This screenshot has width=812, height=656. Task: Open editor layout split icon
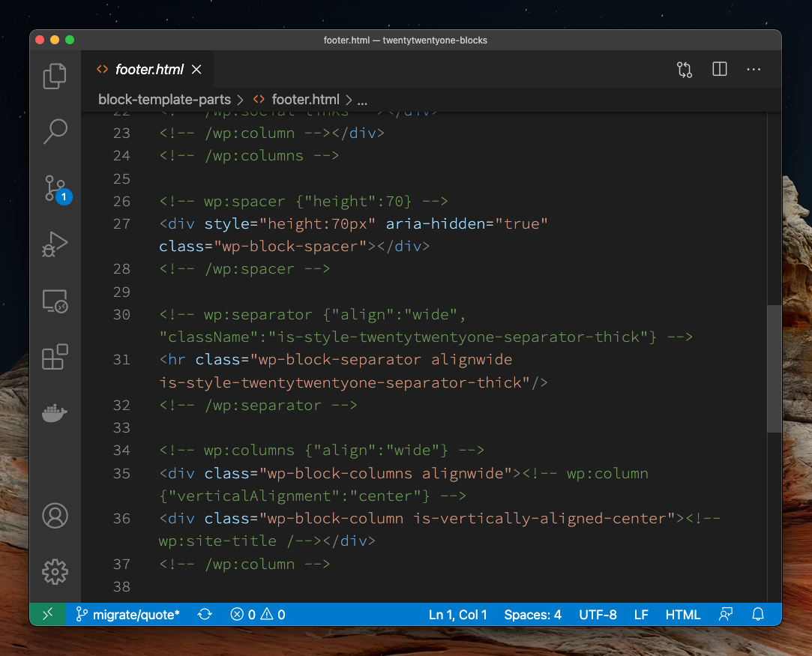coord(719,69)
